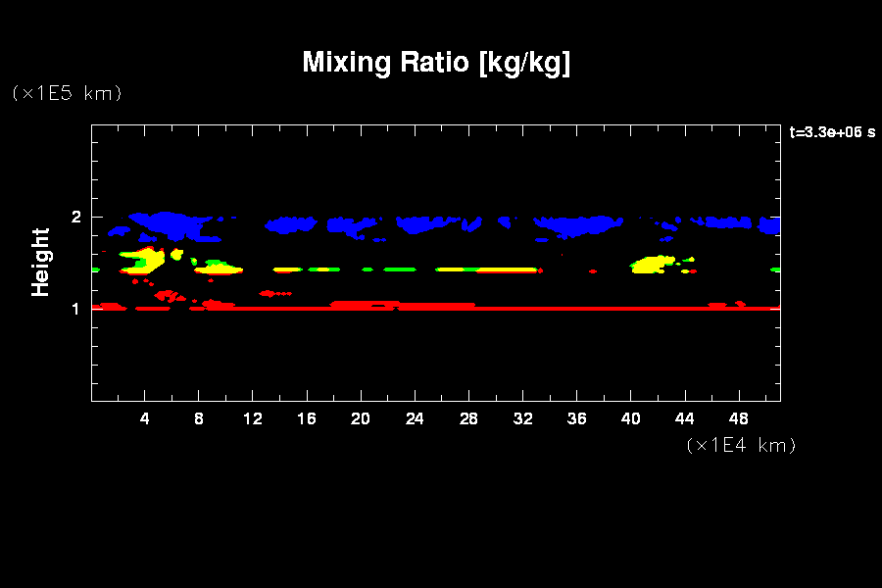Click y-axis tick label "1"
This screenshot has height=588, width=882.
(x=76, y=309)
